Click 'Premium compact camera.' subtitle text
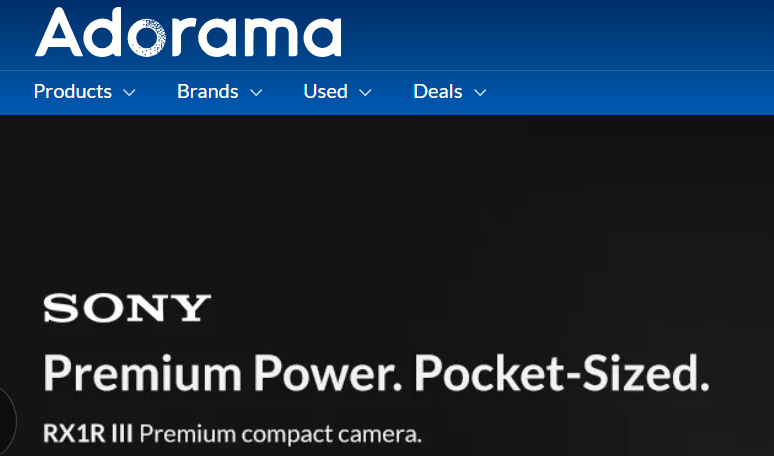Image resolution: width=774 pixels, height=456 pixels. click(x=280, y=434)
